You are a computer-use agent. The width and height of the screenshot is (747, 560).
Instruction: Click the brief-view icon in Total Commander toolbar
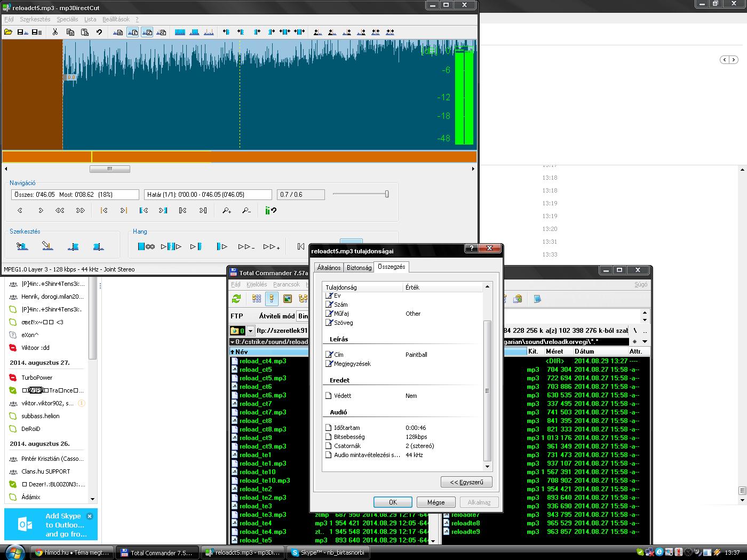coord(257,299)
